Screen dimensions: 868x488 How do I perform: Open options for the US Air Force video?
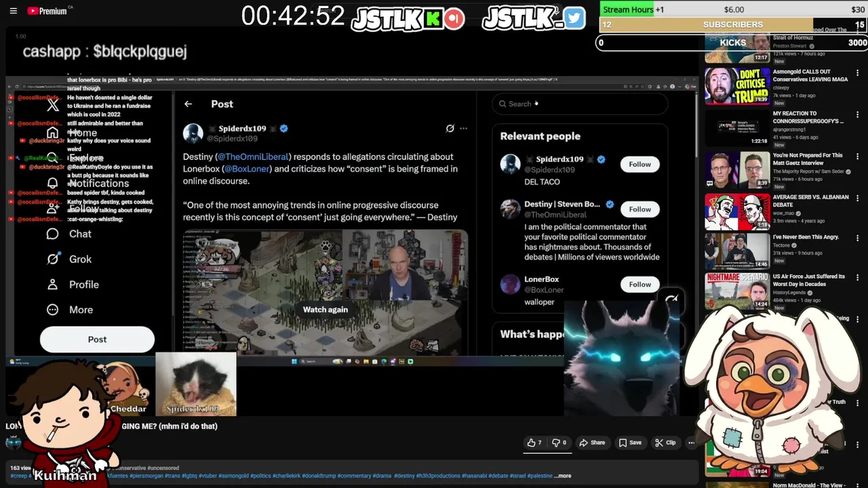857,278
